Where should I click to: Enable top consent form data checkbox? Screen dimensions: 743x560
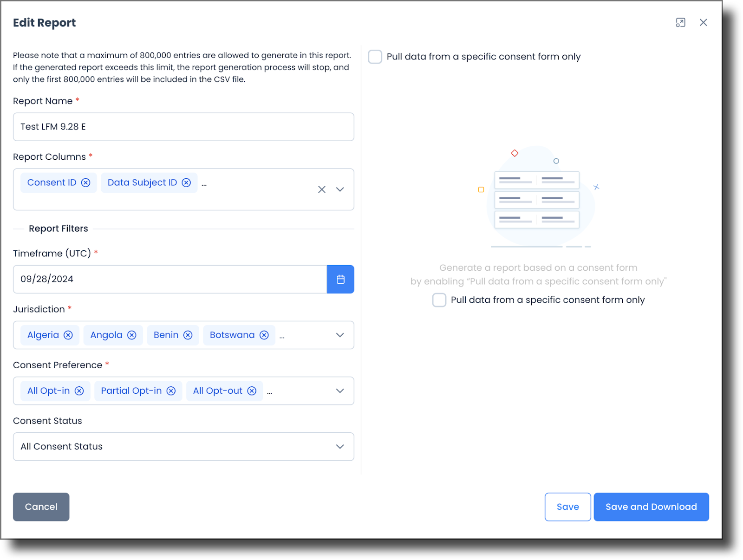click(375, 57)
